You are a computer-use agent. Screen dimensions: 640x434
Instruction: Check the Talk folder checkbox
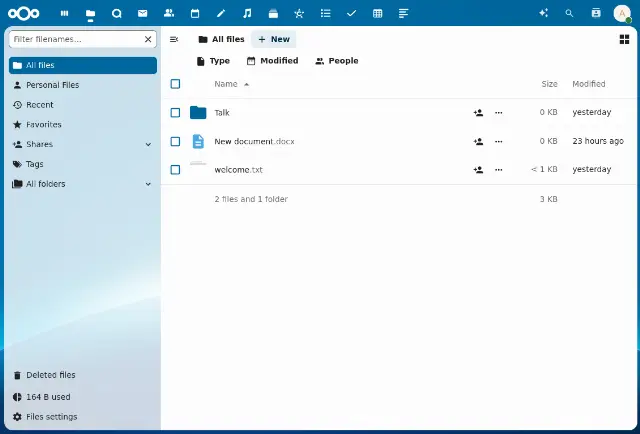pyautogui.click(x=175, y=113)
